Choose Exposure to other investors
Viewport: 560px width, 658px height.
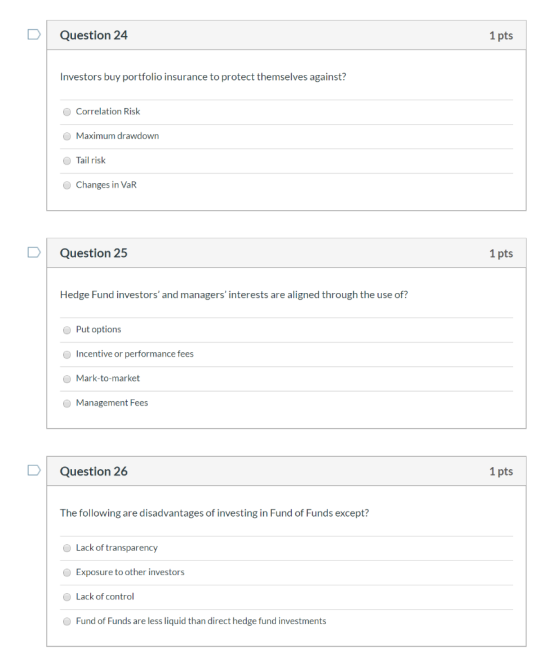pos(67,572)
